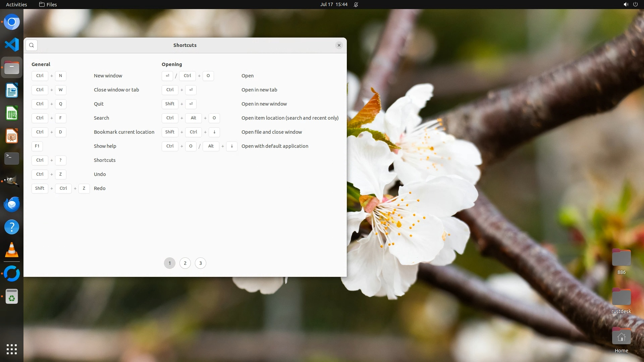Open system menu via volume icon

click(626, 4)
